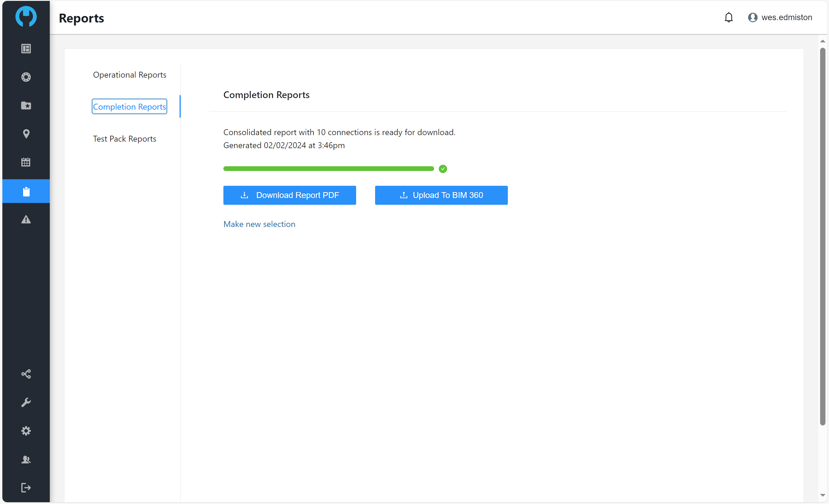This screenshot has width=829, height=504.
Task: Open the gear settings sidebar icon
Action: pos(26,431)
